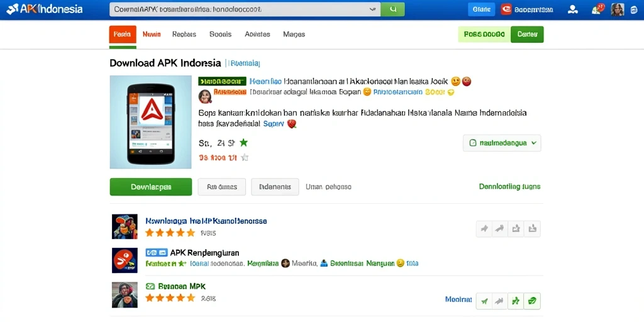Click the green label tag above description
The width and height of the screenshot is (644, 322).
point(222,81)
